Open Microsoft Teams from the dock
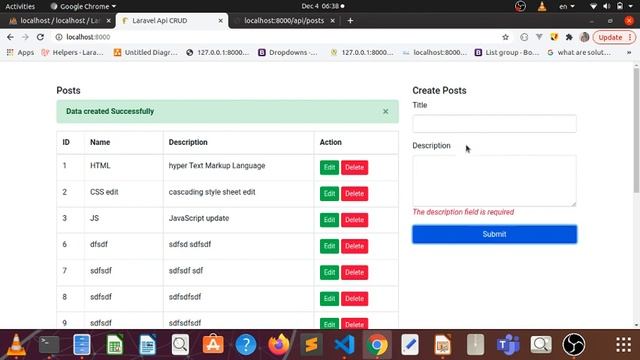This screenshot has height=360, width=640. tap(508, 345)
